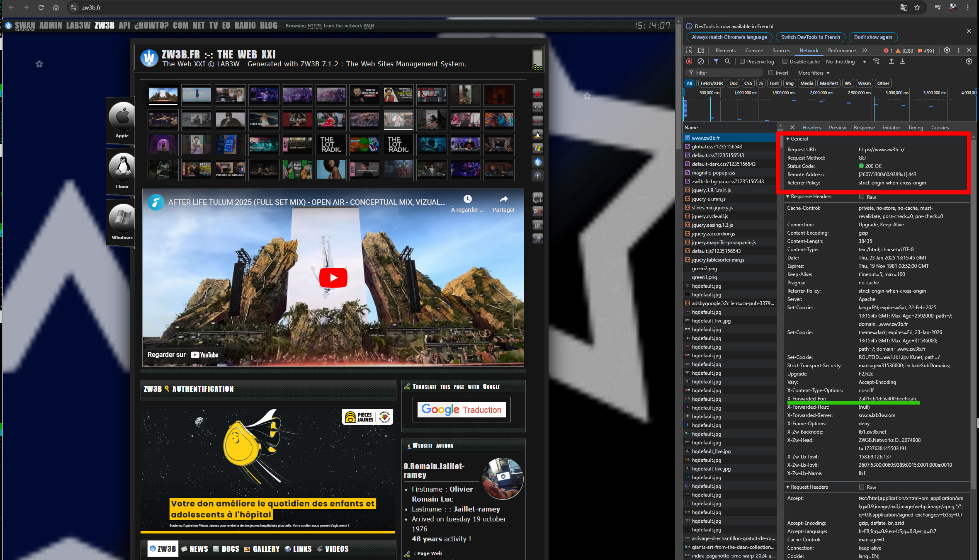Open network conditions wifi icon
The height and width of the screenshot is (560, 979).
tap(877, 61)
